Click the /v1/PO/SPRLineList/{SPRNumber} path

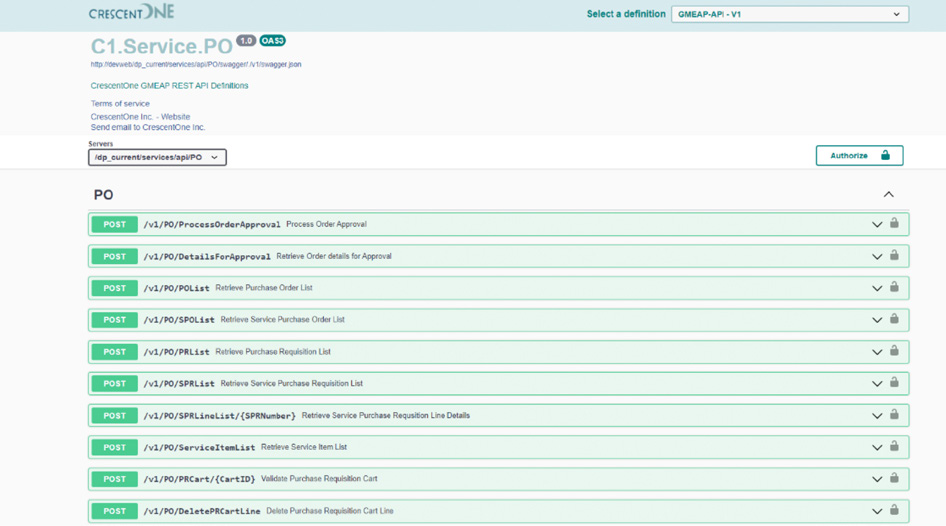pos(220,416)
